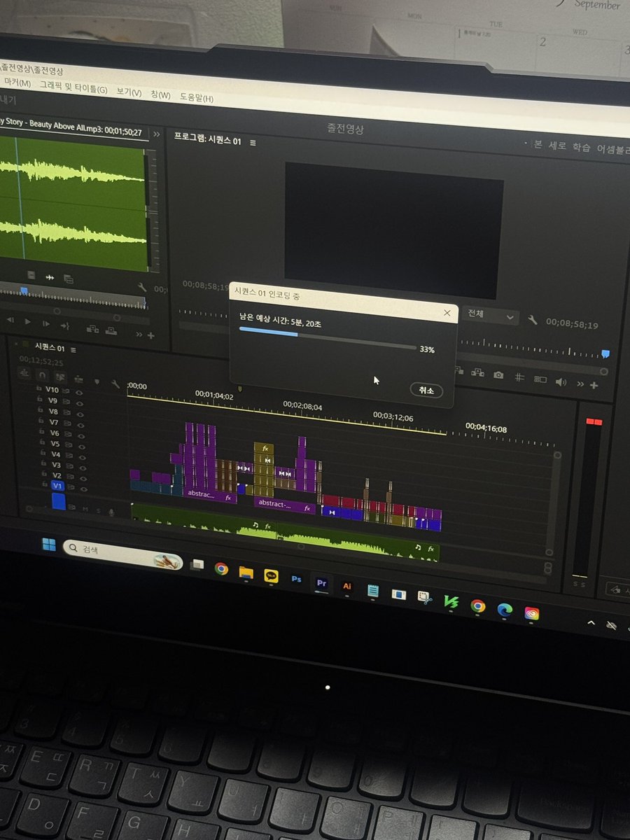
Task: Close the 시퀀스 01 인코딩 중 dialog
Action: click(x=447, y=313)
